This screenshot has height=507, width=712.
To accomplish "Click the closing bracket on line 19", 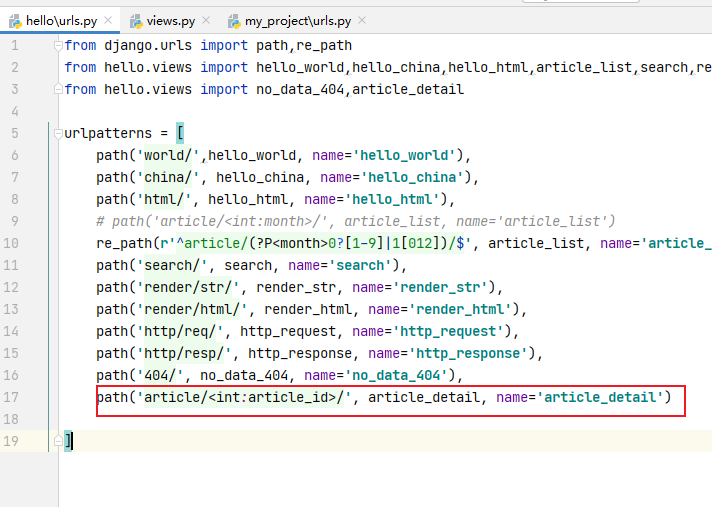I will pos(68,441).
